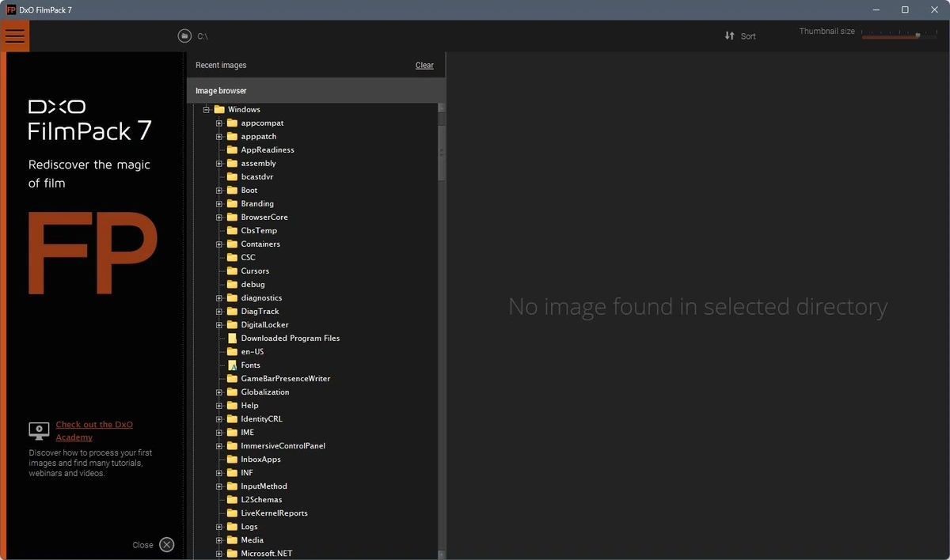Expand the DigitalLocker folder
Viewport: 950px width, 560px height.
pos(219,325)
